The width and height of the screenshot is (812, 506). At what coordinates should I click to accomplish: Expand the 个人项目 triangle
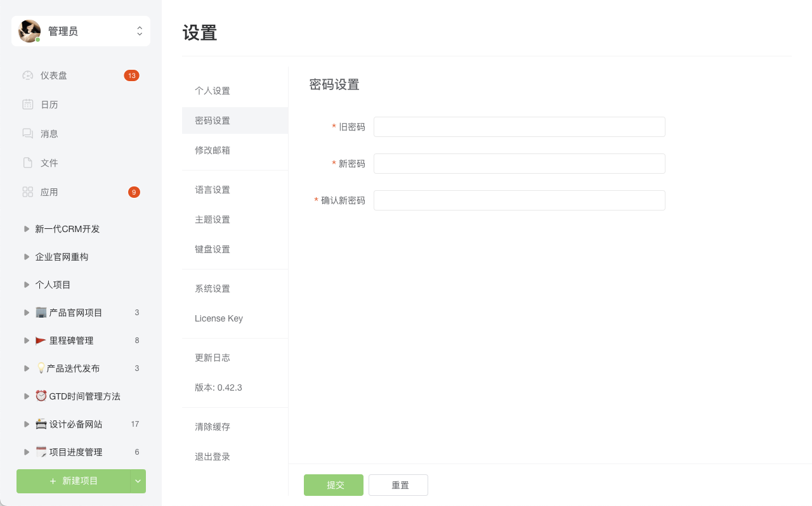click(x=27, y=285)
